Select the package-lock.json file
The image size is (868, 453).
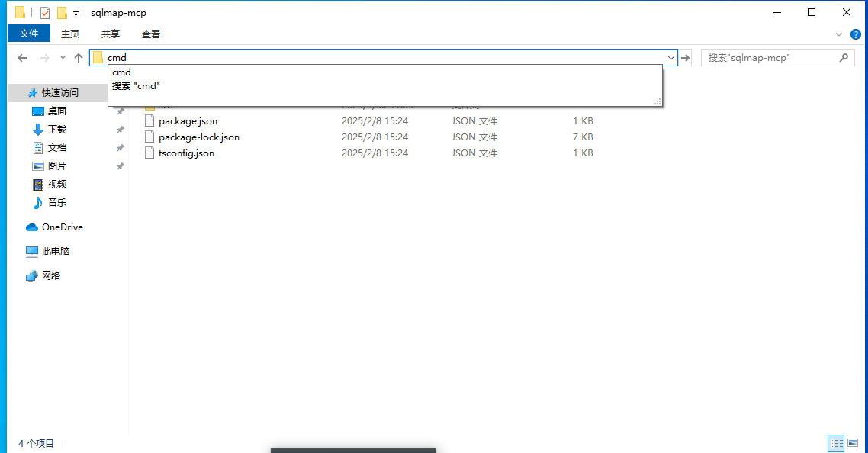coord(199,137)
